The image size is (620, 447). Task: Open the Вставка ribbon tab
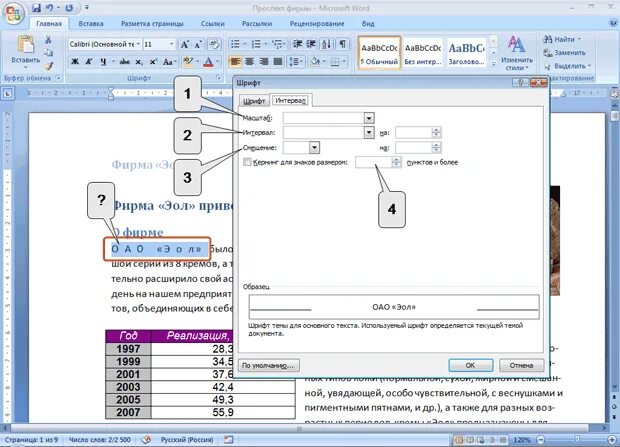(91, 23)
